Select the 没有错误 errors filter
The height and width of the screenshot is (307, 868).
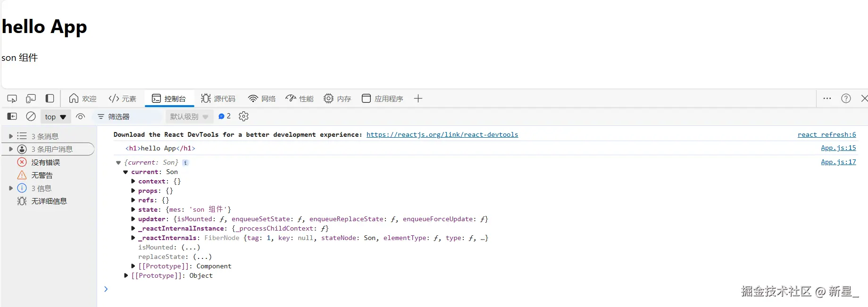(46, 162)
